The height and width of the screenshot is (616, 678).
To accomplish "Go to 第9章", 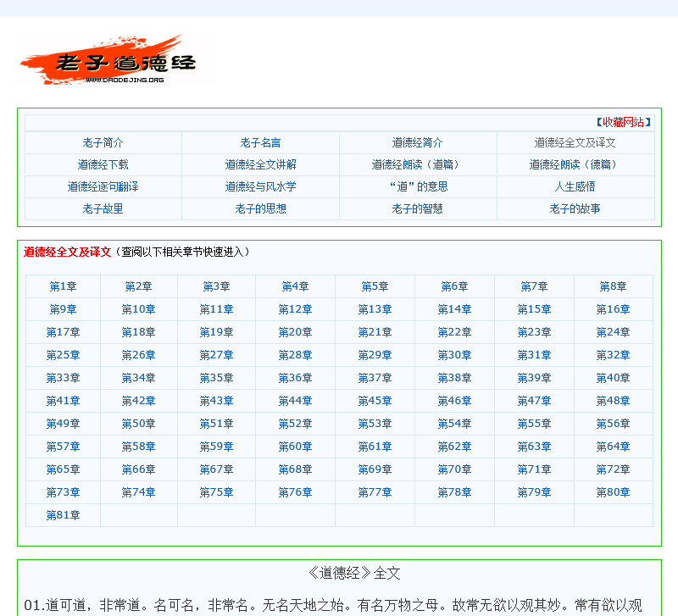I will click(x=63, y=309).
